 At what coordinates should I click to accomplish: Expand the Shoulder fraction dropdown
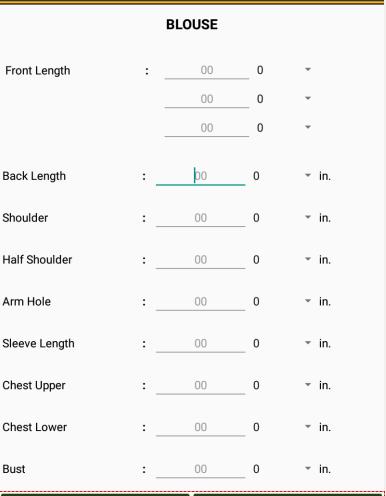(x=282, y=218)
